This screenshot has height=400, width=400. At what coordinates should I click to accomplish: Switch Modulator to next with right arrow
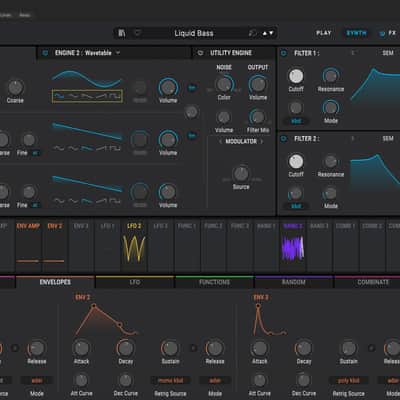click(262, 142)
